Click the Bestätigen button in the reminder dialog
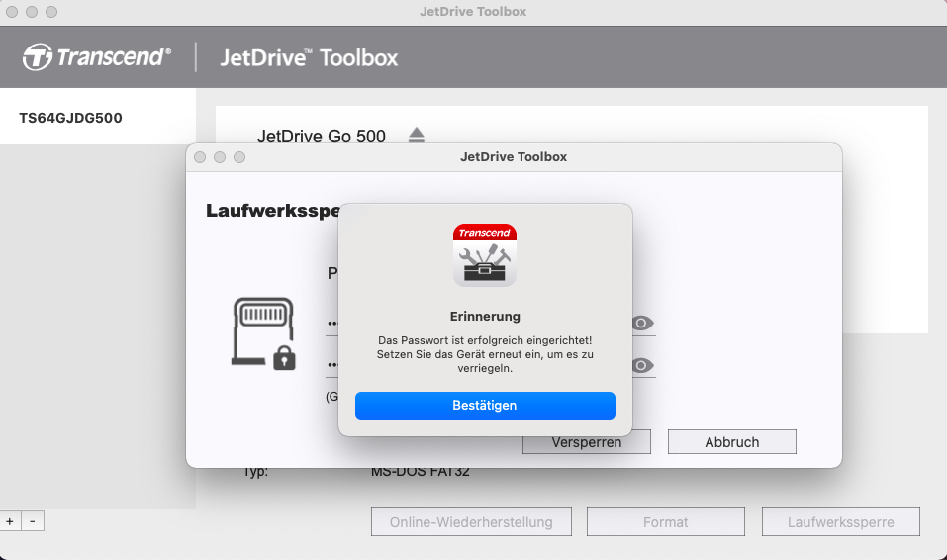Image resolution: width=947 pixels, height=560 pixels. coord(485,406)
